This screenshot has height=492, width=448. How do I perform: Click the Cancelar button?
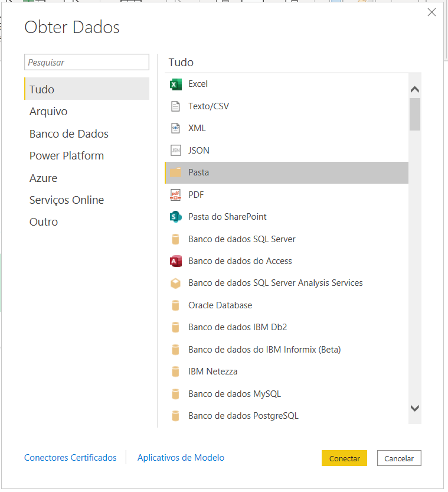click(399, 458)
